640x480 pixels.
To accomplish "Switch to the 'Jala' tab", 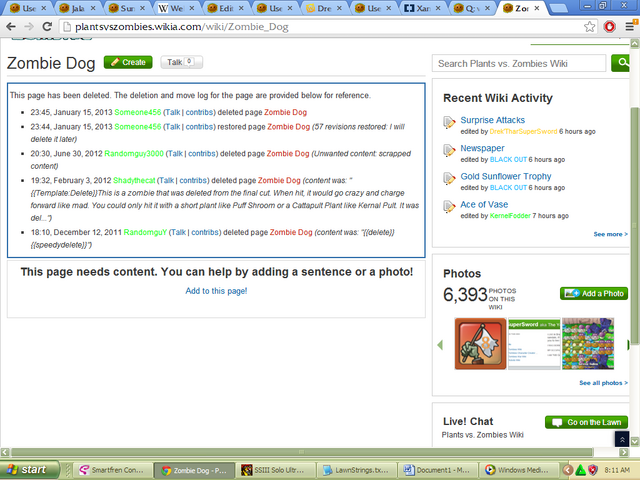I will click(78, 8).
